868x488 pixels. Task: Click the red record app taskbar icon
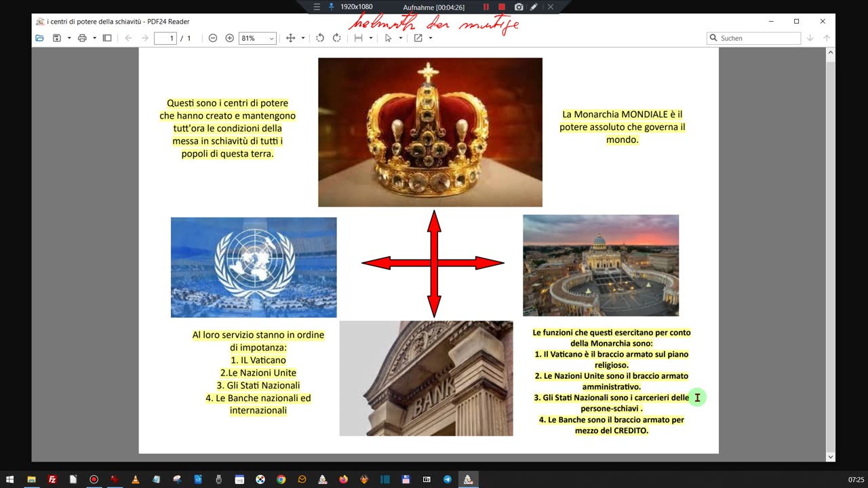pyautogui.click(x=94, y=479)
